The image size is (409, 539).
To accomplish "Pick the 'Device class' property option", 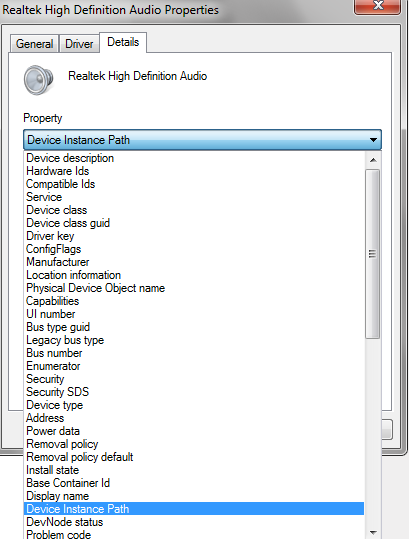I will (194, 210).
